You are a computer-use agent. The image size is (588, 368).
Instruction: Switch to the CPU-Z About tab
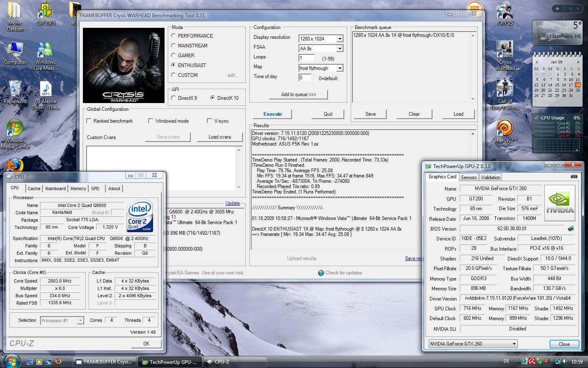point(114,188)
